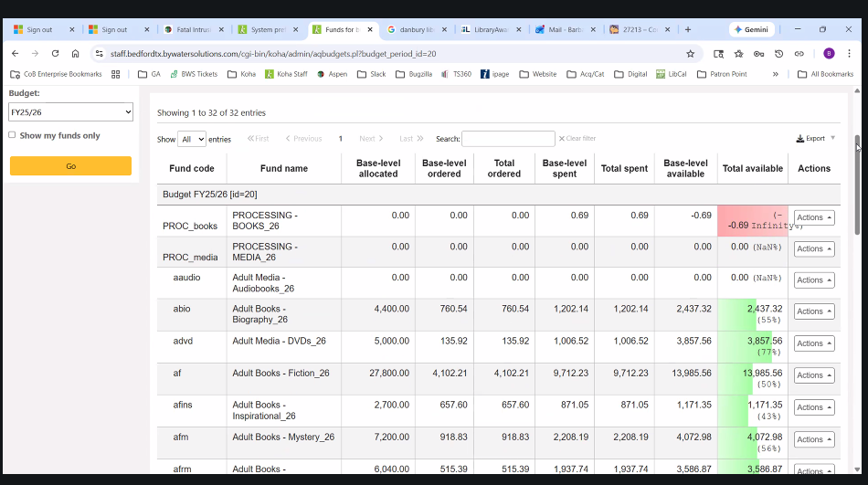Open the Show entries dropdown
This screenshot has height=485, width=868.
192,139
